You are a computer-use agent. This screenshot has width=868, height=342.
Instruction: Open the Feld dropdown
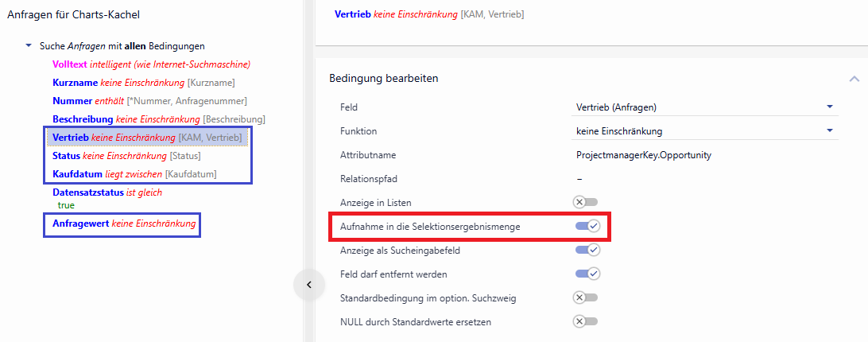tap(829, 107)
